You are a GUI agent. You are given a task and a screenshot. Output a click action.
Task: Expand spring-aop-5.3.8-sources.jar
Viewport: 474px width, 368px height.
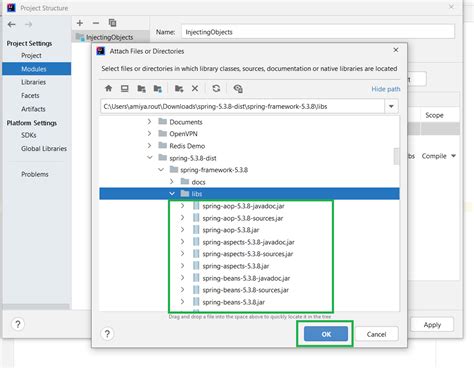(x=182, y=218)
